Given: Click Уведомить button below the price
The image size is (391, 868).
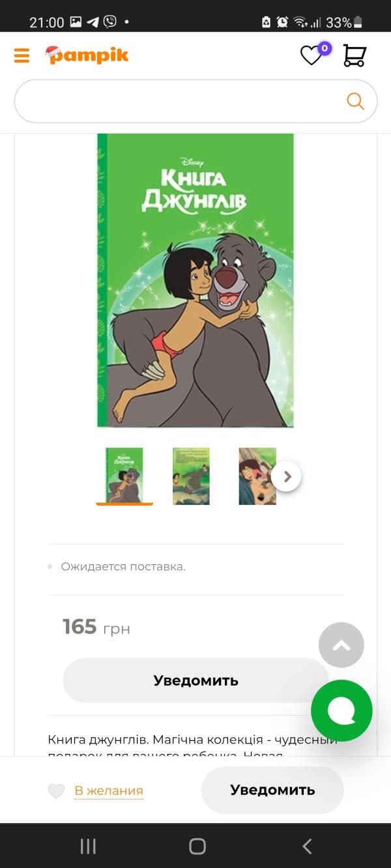Looking at the screenshot, I should tap(196, 680).
